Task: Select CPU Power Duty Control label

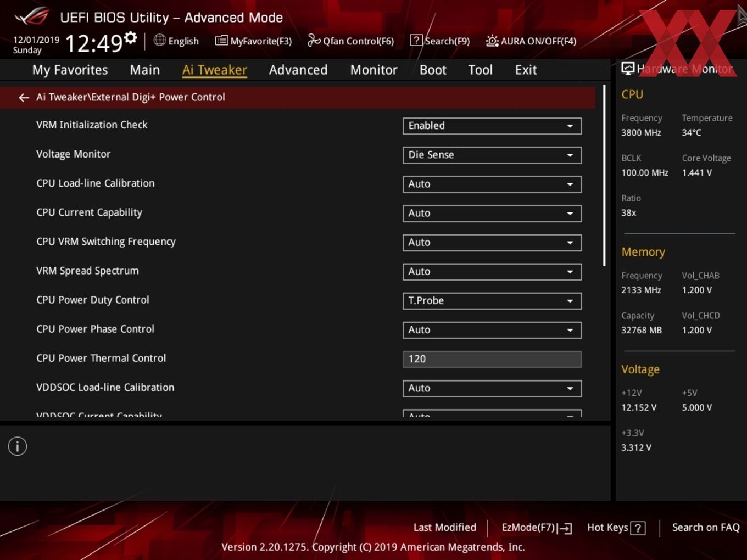Action: pos(93,300)
